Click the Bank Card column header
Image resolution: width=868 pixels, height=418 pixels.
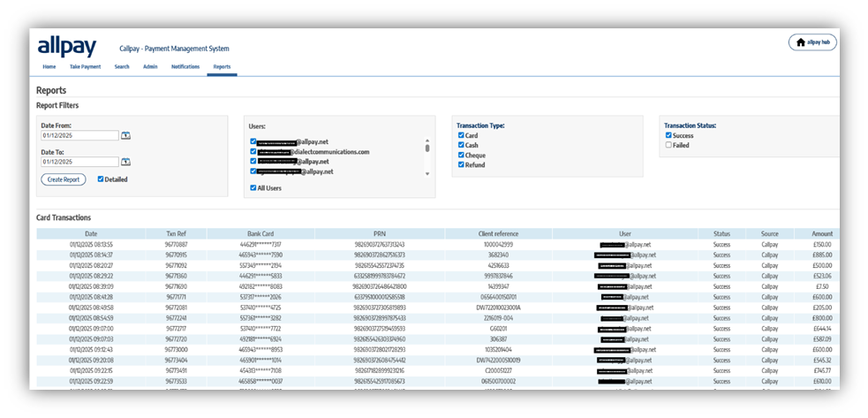point(260,234)
